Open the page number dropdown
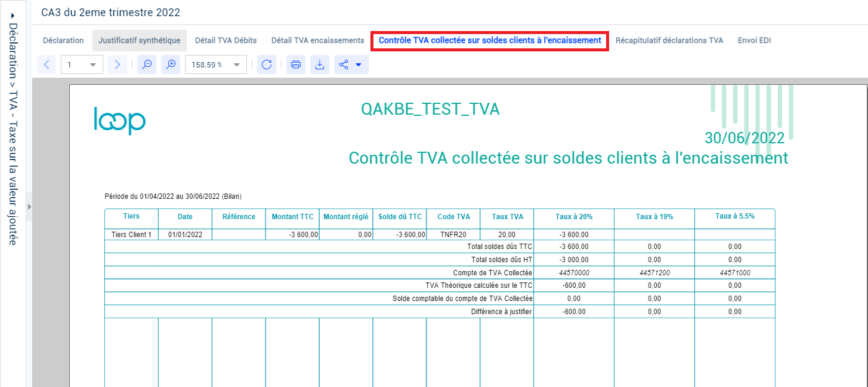The height and width of the screenshot is (387, 868). [x=82, y=64]
